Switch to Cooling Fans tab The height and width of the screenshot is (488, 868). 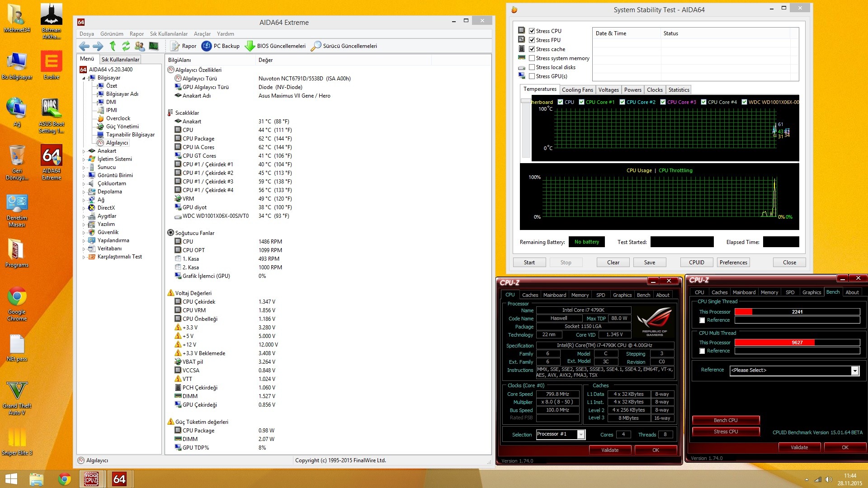[x=577, y=90]
